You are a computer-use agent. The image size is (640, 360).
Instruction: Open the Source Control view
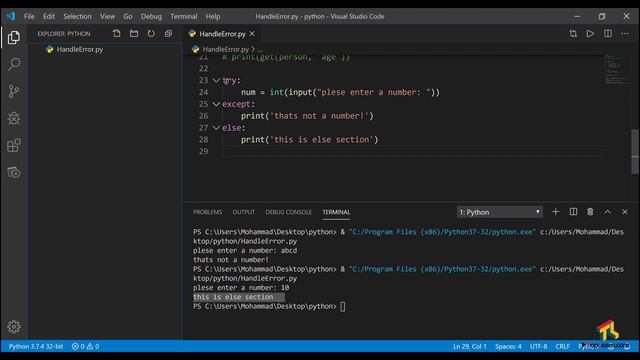coord(14,91)
